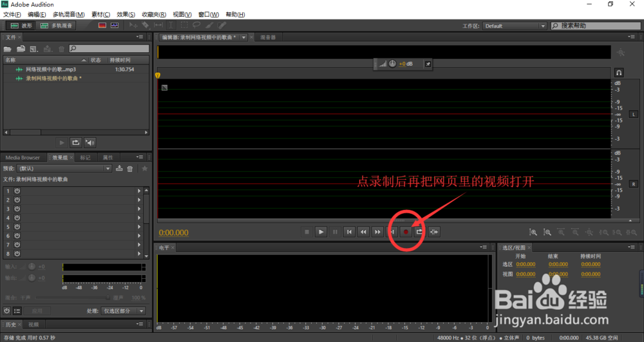Open the 多轨混音 menu
Screen dimensions: 644x342
click(69, 14)
